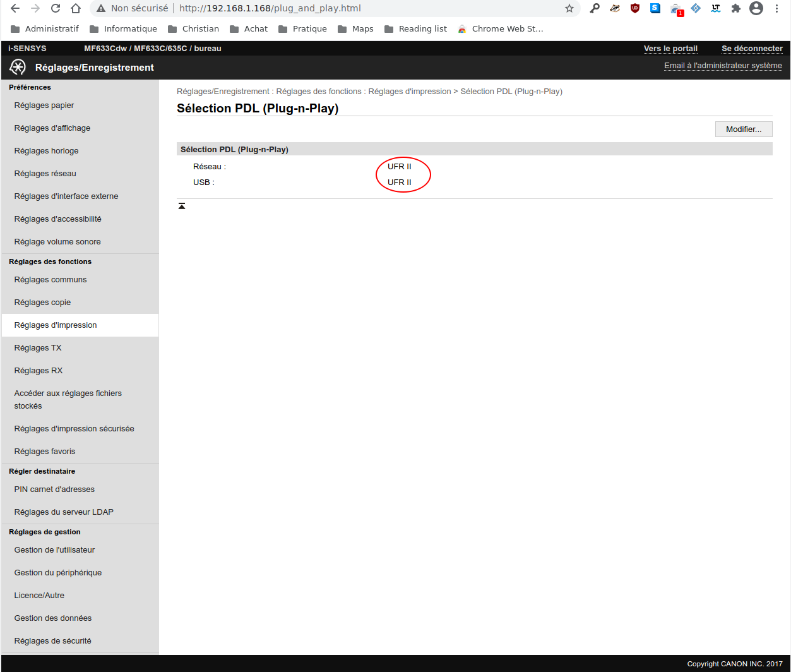Viewport: 791px width, 672px height.
Task: Open the browser home page
Action: tap(76, 9)
